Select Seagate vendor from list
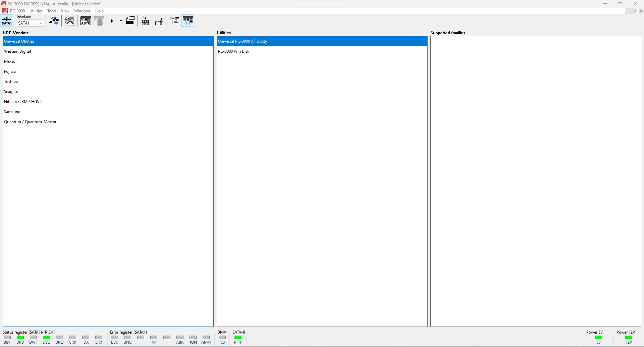Screen dimensions: 644x347 (x=11, y=92)
